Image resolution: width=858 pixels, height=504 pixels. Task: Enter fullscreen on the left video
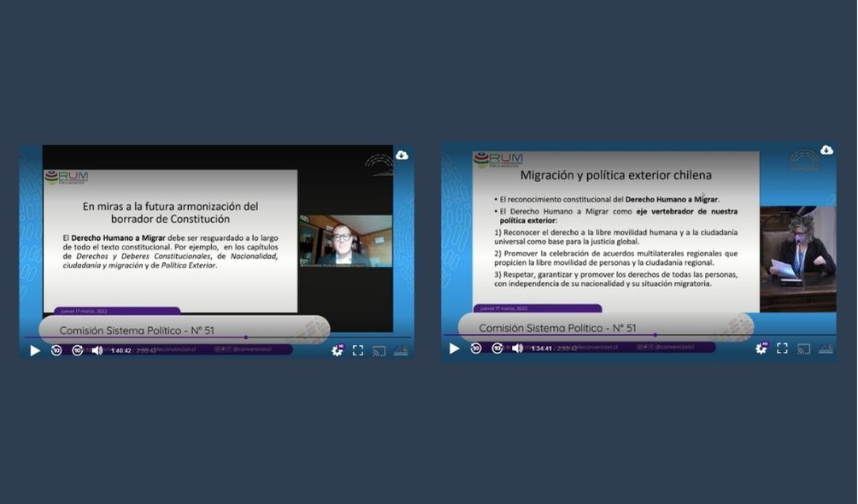[x=358, y=350]
